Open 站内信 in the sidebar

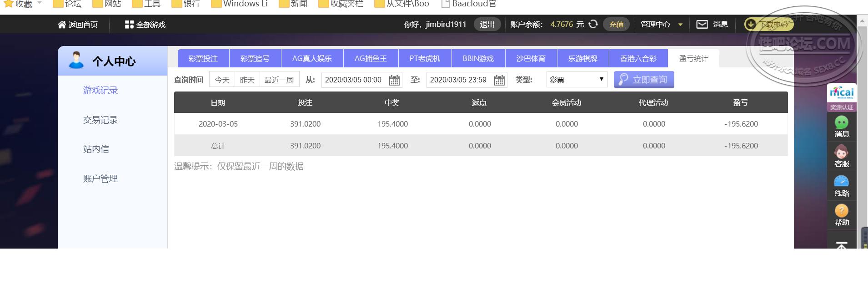pyautogui.click(x=96, y=149)
